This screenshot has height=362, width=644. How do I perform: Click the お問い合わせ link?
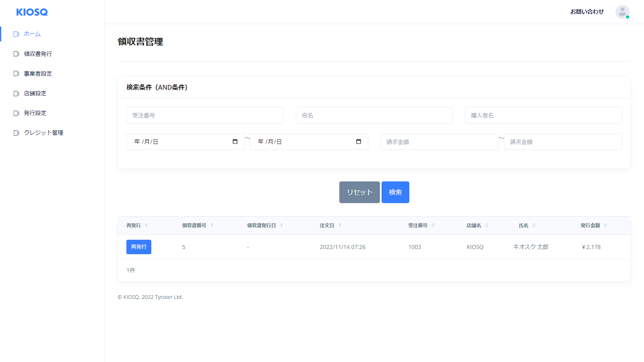click(587, 12)
